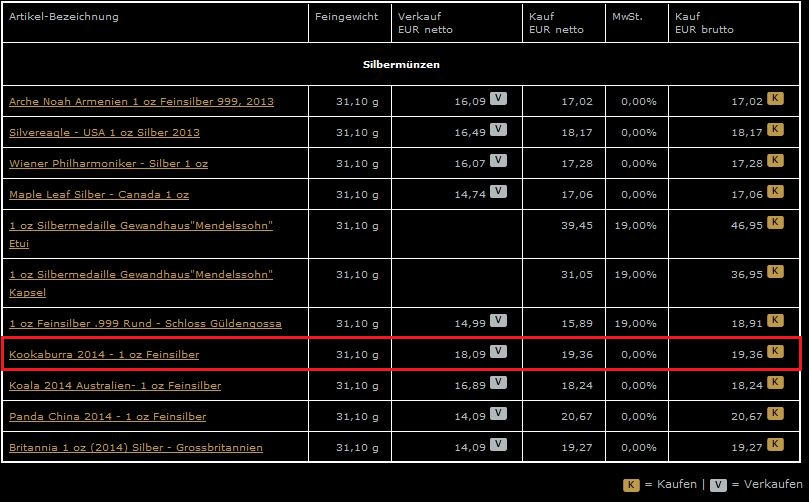Follow the Panda China 2014 Feinsilber link
The height and width of the screenshot is (502, 809).
[108, 417]
